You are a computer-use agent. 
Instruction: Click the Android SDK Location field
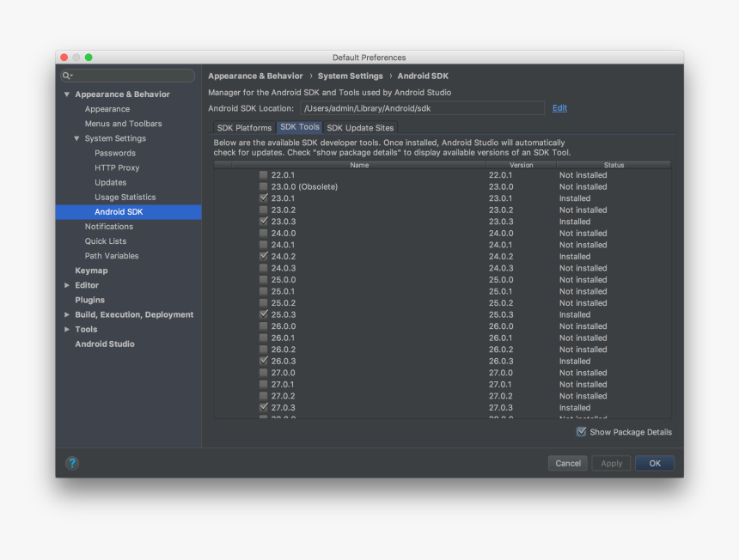point(422,108)
